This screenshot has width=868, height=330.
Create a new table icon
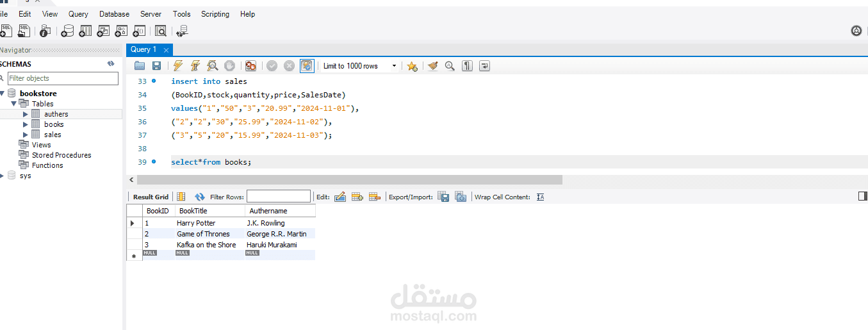[85, 30]
